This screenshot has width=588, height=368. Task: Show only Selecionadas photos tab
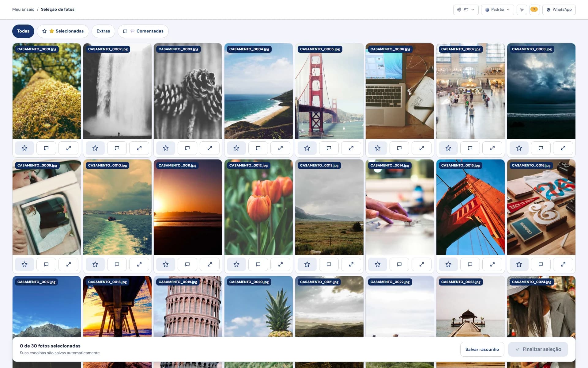click(63, 31)
